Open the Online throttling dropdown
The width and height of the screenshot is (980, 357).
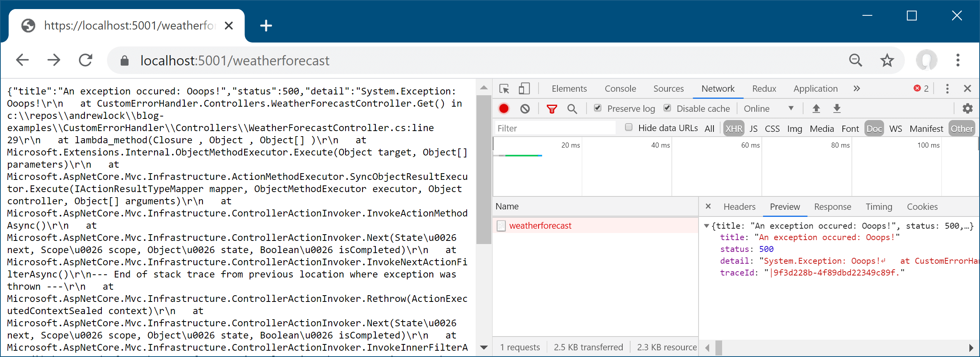(x=769, y=109)
